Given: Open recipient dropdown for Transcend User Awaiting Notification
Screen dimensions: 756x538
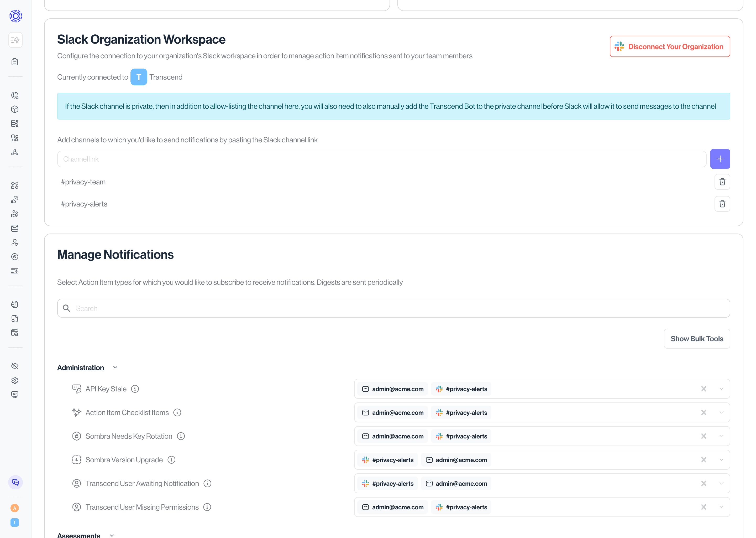Looking at the screenshot, I should (x=722, y=484).
